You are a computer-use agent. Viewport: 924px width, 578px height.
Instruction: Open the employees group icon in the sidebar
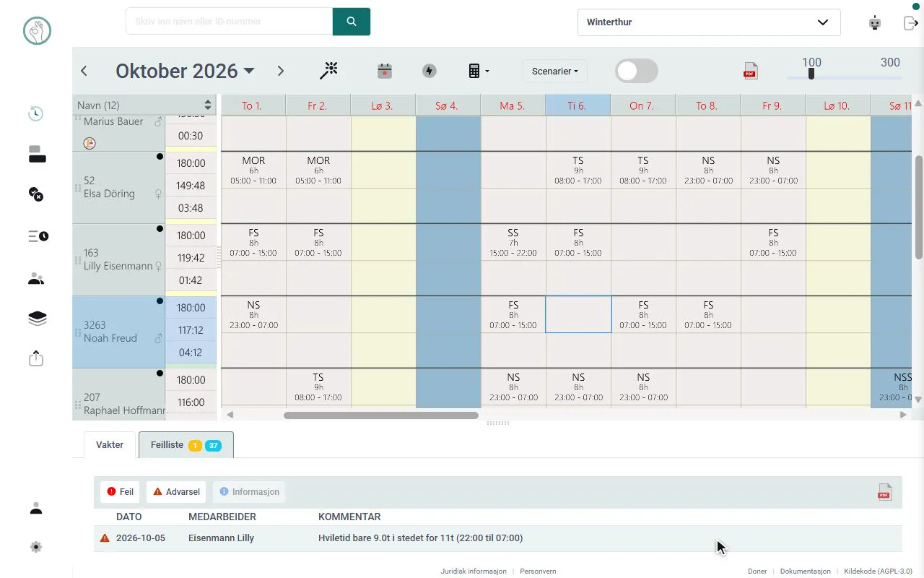pos(36,279)
